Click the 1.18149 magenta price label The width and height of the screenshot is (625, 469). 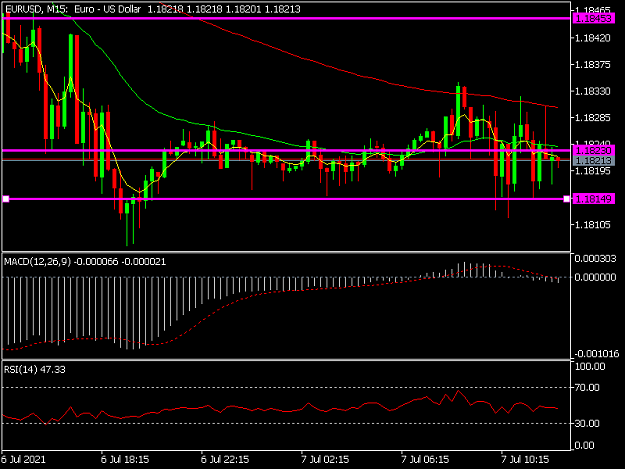[594, 199]
